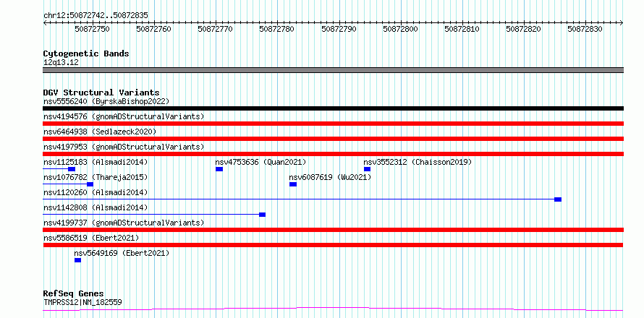Click the red bar under nsv4199737
Viewport: 644px width, 318px height.
pos(333,230)
